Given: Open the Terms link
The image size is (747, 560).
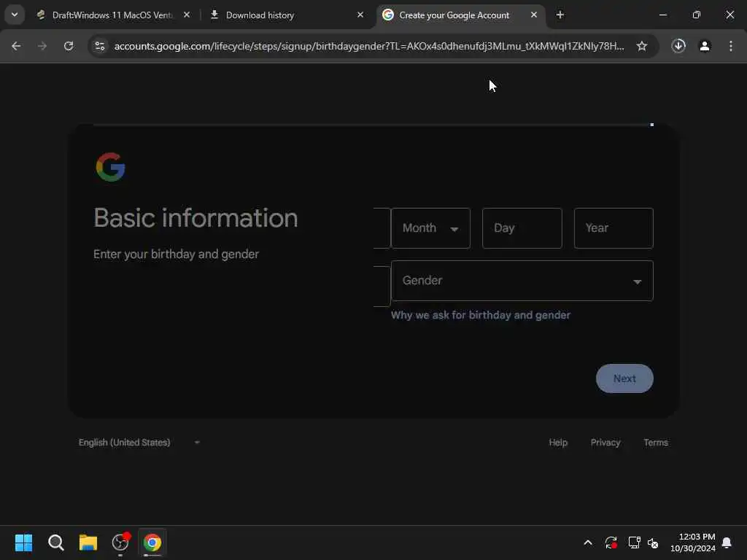Looking at the screenshot, I should [x=656, y=443].
